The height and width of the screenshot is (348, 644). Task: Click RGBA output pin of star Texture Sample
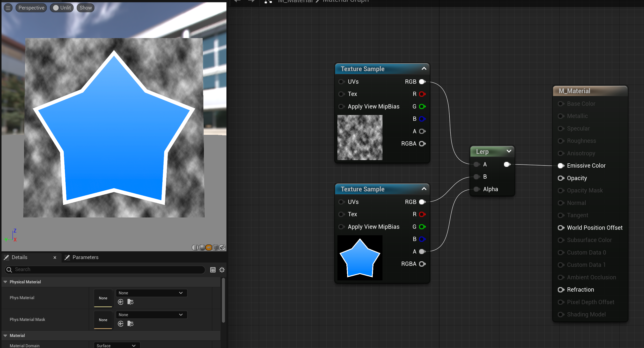click(422, 264)
